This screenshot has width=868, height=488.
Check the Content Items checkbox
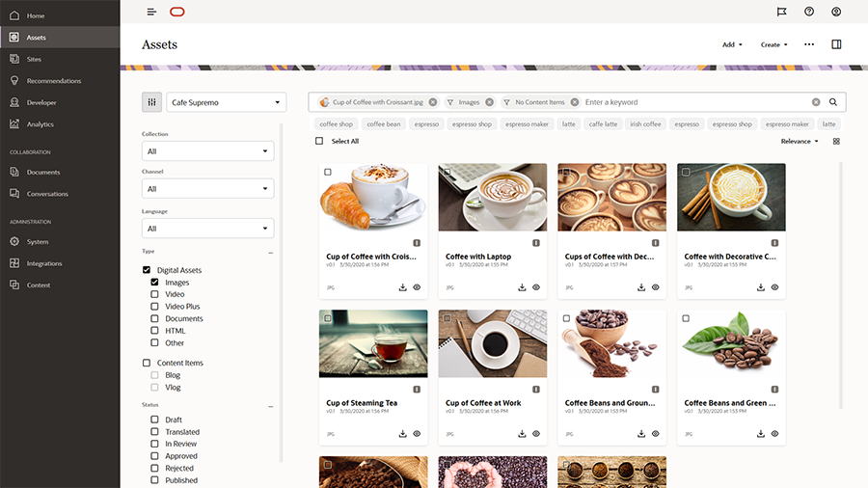[147, 363]
